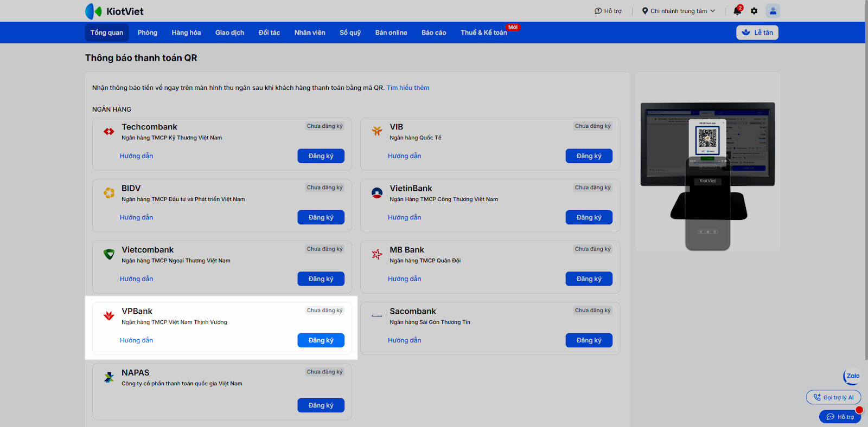Screen dimensions: 868x427
Task: Open the Sổ quỹ menu
Action: coord(350,33)
